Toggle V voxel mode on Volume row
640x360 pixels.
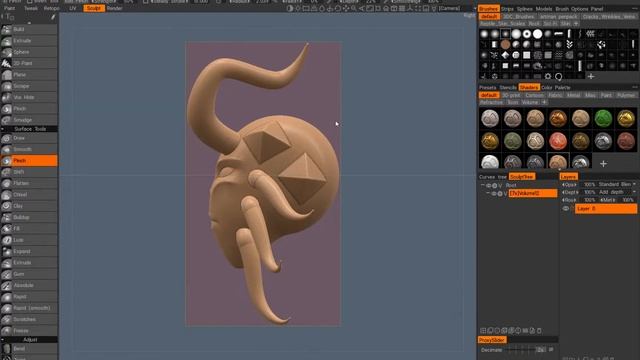505,193
